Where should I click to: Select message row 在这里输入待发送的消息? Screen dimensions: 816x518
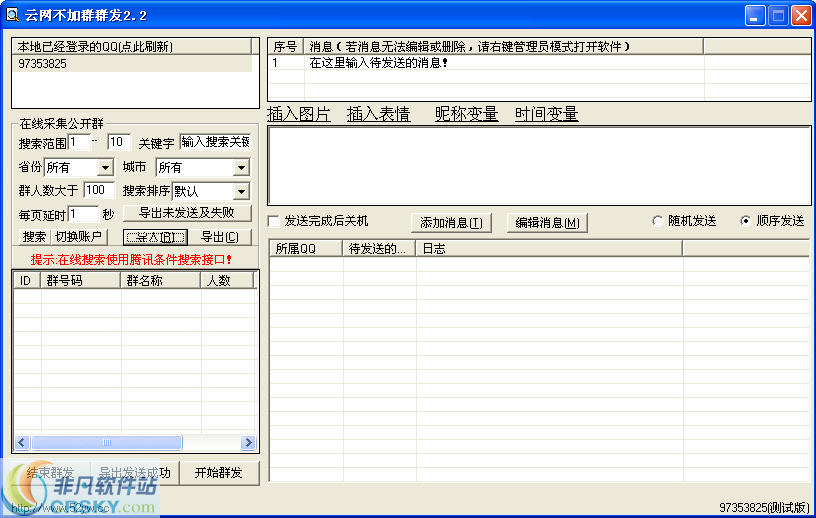tap(539, 63)
